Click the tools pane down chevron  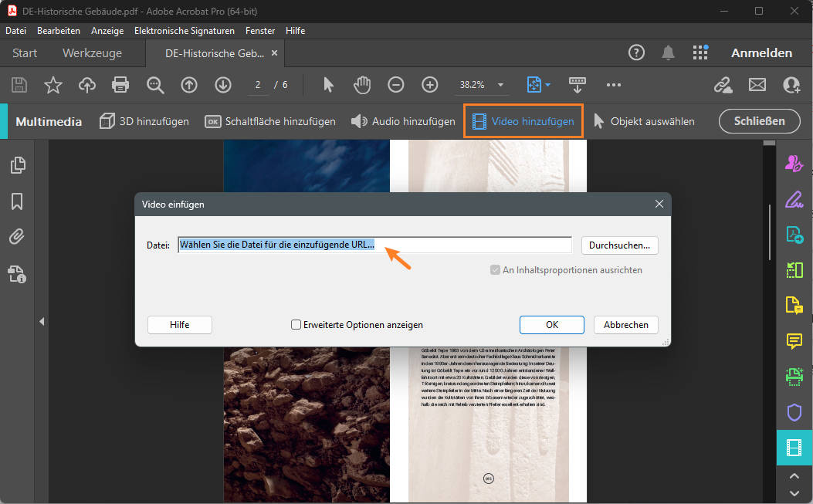tap(794, 493)
